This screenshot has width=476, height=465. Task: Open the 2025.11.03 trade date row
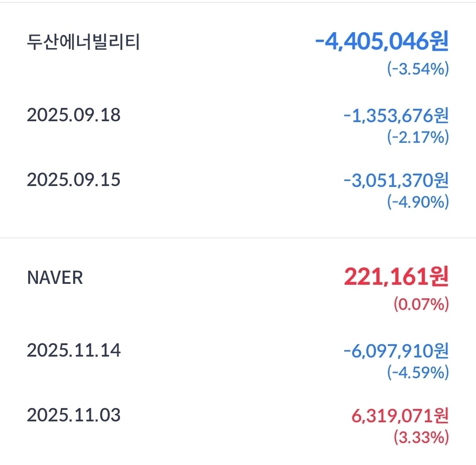tap(74, 415)
